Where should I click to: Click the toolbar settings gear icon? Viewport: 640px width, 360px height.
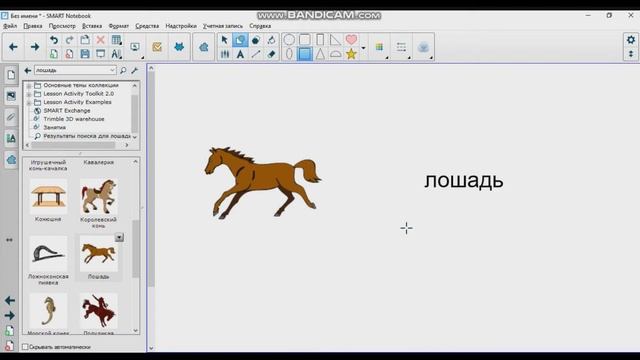click(631, 40)
